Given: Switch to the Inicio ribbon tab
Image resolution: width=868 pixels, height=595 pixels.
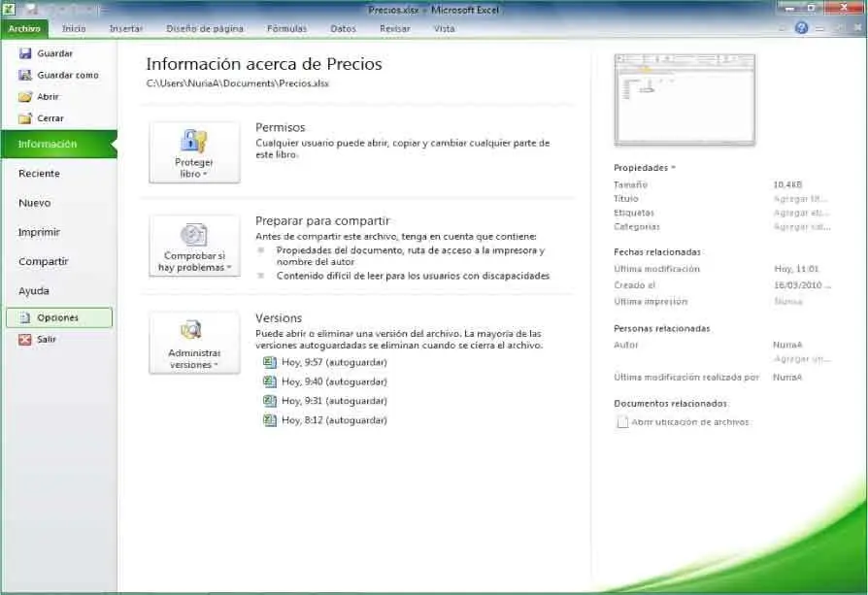Looking at the screenshot, I should [x=74, y=29].
